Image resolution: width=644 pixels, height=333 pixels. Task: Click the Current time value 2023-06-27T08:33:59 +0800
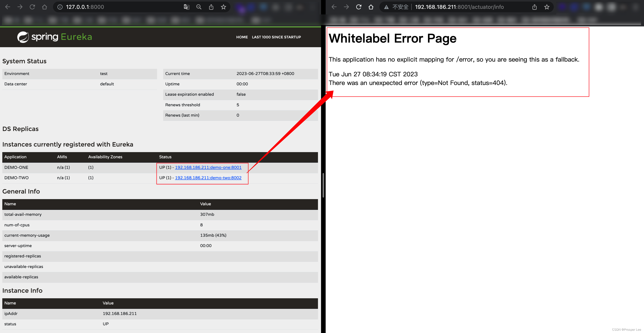point(265,74)
